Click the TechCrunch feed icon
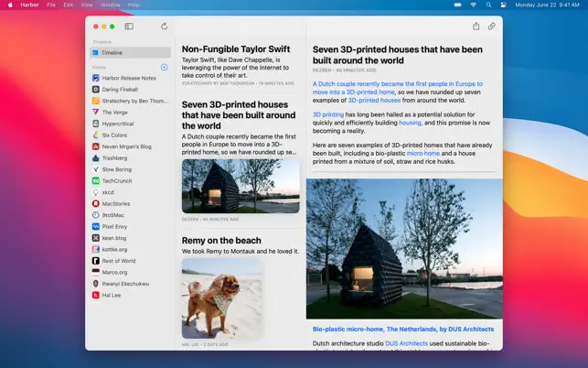 [96, 180]
